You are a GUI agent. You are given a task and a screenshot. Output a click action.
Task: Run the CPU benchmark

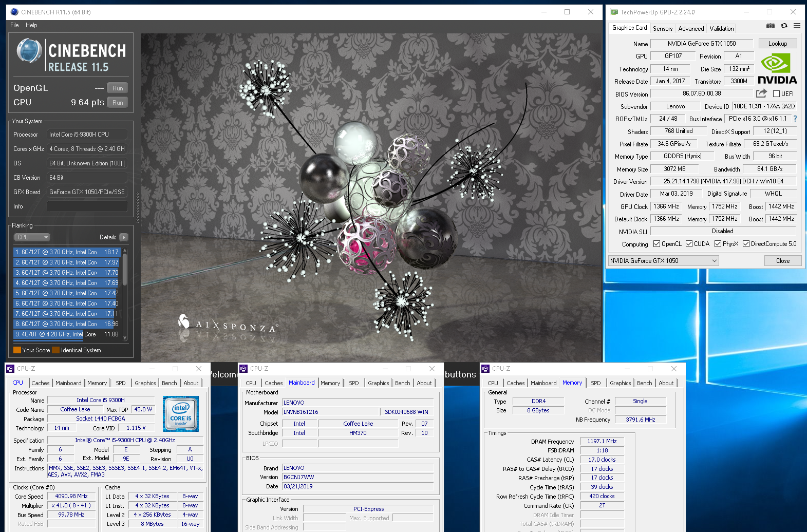tap(118, 103)
